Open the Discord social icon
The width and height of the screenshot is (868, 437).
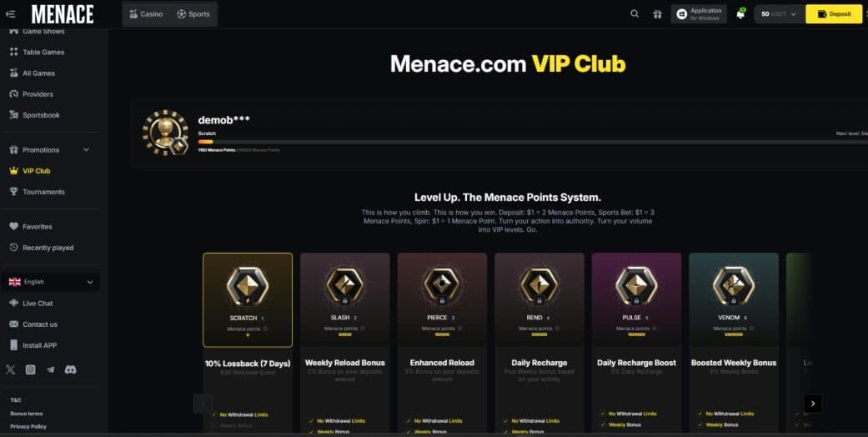click(x=71, y=369)
